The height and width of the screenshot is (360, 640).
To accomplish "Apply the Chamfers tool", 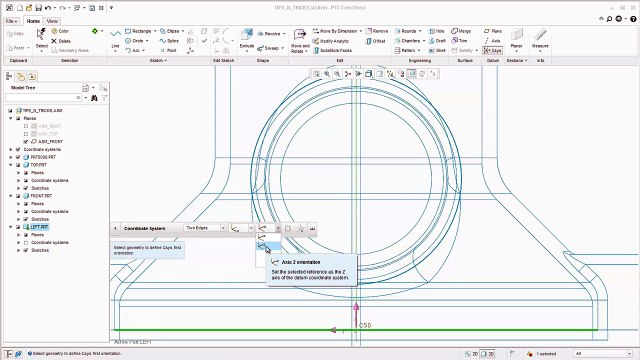I will point(407,41).
